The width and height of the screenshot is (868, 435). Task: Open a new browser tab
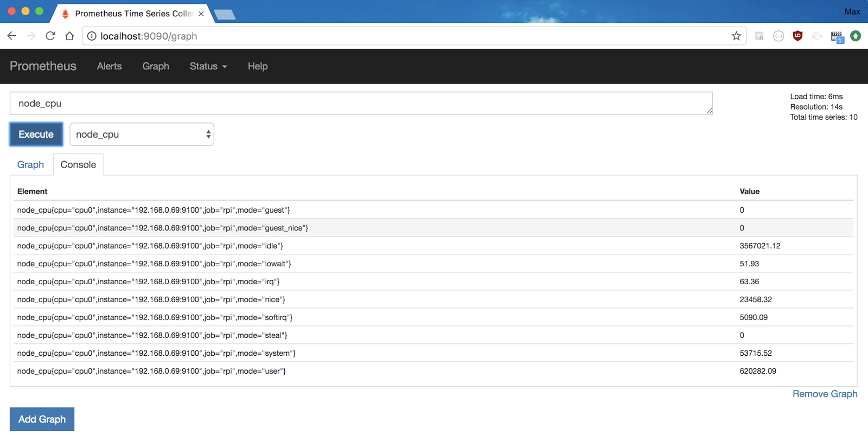pos(225,14)
